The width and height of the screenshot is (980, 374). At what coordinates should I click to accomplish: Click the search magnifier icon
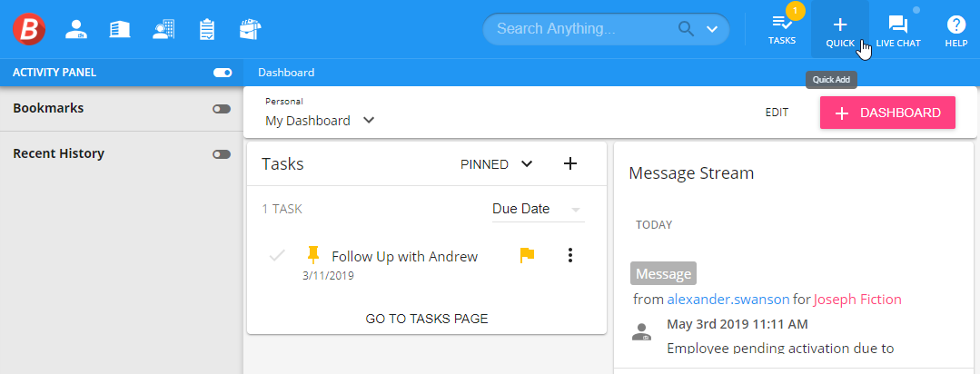click(687, 29)
